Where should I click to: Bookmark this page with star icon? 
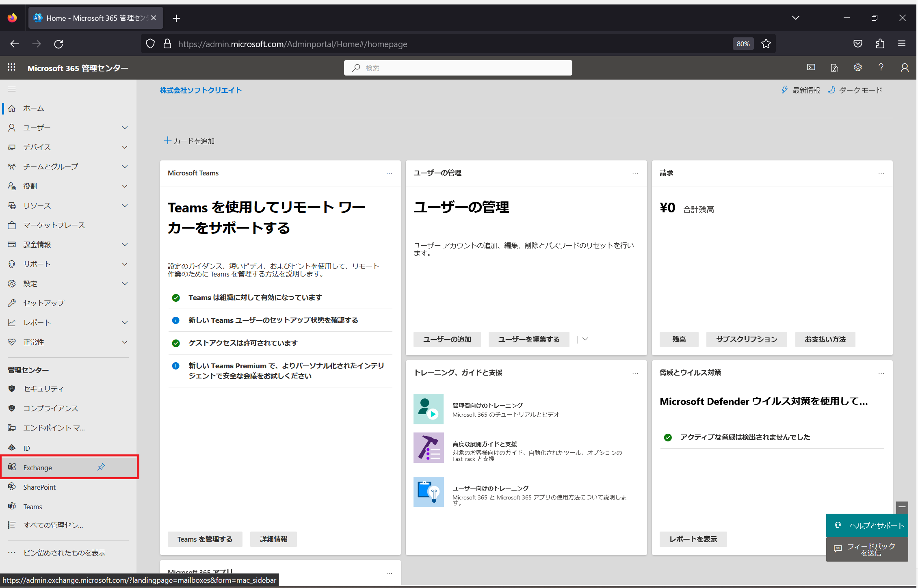(766, 44)
